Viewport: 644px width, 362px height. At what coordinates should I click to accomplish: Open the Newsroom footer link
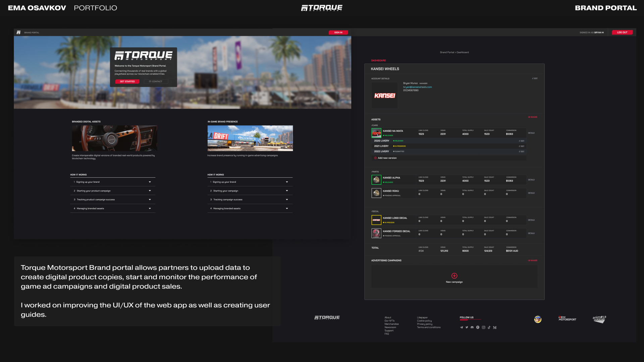pos(390,327)
